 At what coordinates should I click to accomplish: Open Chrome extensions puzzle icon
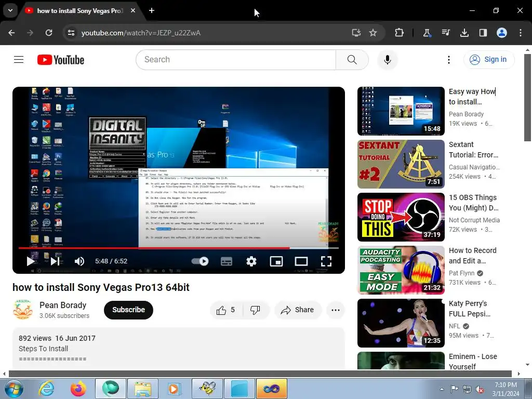(x=400, y=33)
